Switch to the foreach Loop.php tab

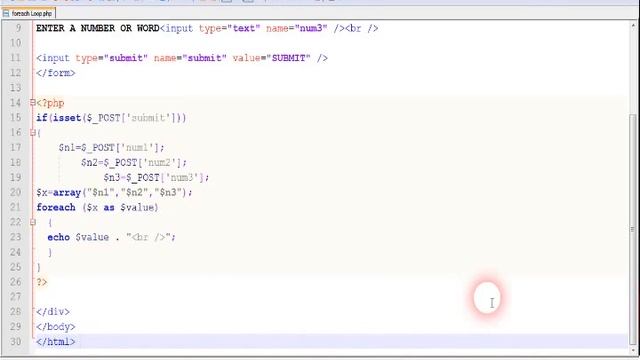pyautogui.click(x=28, y=13)
